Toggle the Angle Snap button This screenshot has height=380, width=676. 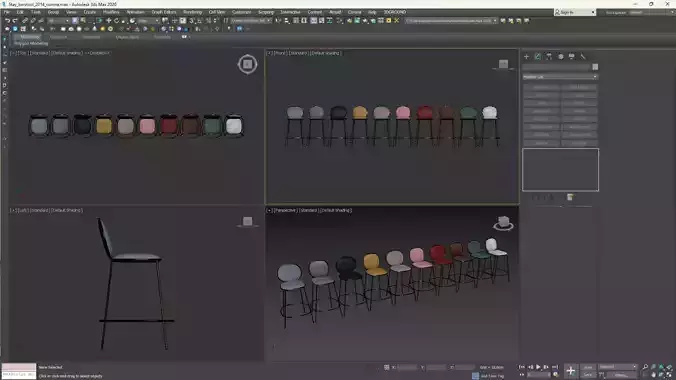click(199, 20)
